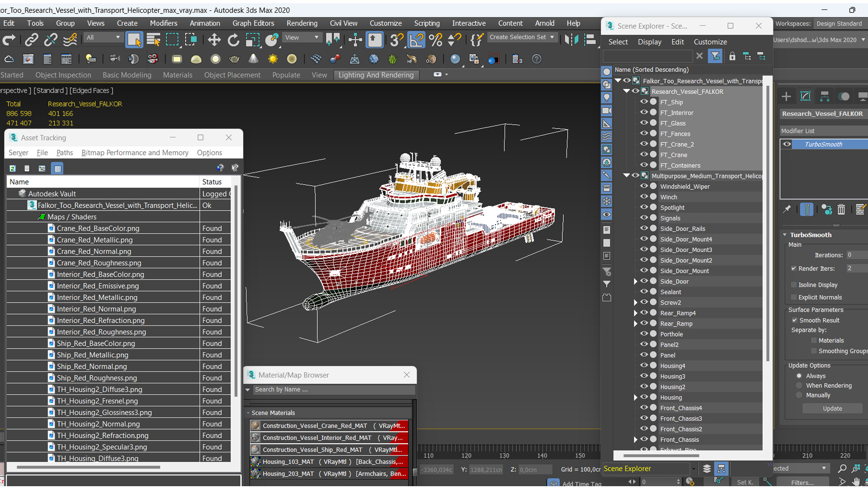This screenshot has width=868, height=488.
Task: Open the Create Selection Set dropdown
Action: (x=522, y=38)
